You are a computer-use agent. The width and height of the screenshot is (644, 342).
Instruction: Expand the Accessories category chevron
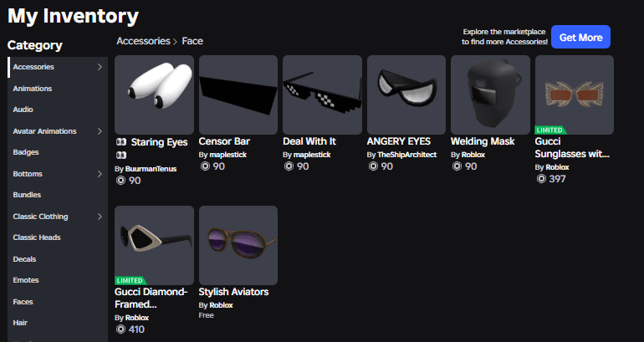(x=100, y=67)
